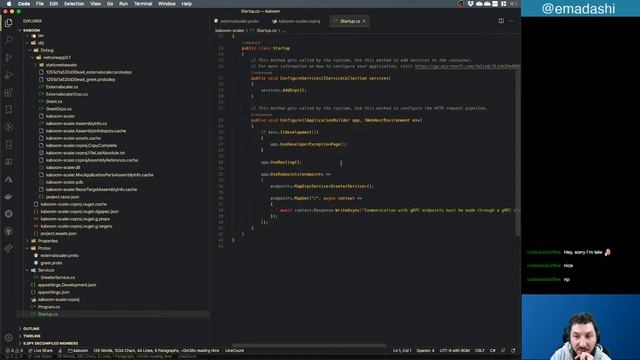Image resolution: width=640 pixels, height=360 pixels.
Task: Open ExternalscalerGrpc.cs in file tree
Action: coord(67,94)
